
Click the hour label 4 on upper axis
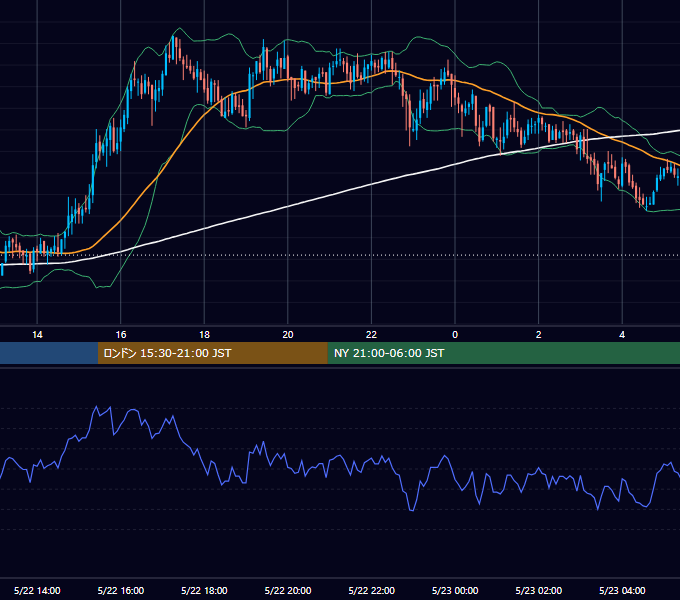(622, 335)
